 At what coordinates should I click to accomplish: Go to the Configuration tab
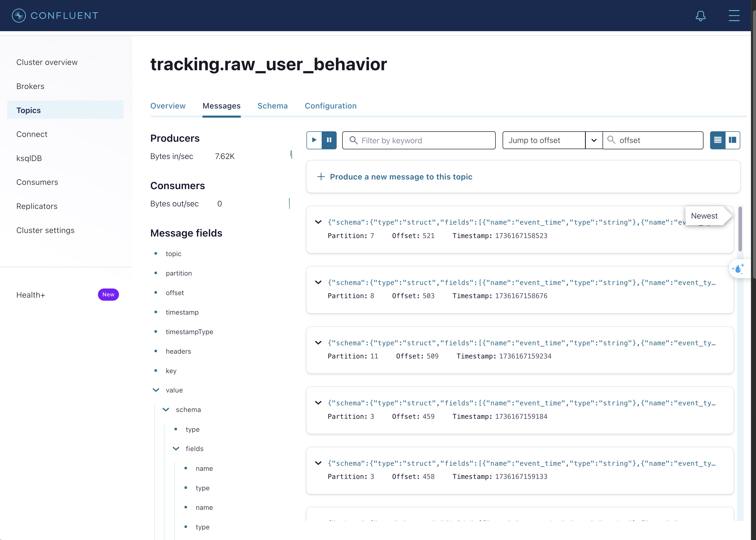[331, 106]
